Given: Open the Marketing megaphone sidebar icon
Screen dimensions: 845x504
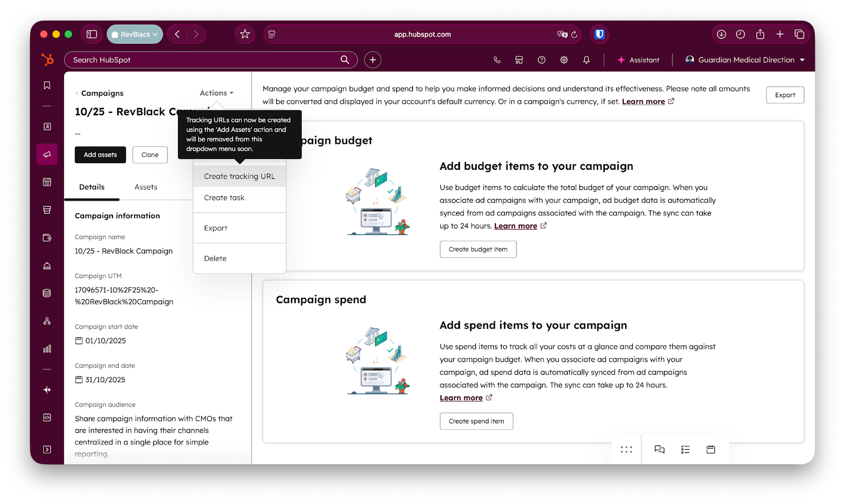Looking at the screenshot, I should click(x=47, y=155).
